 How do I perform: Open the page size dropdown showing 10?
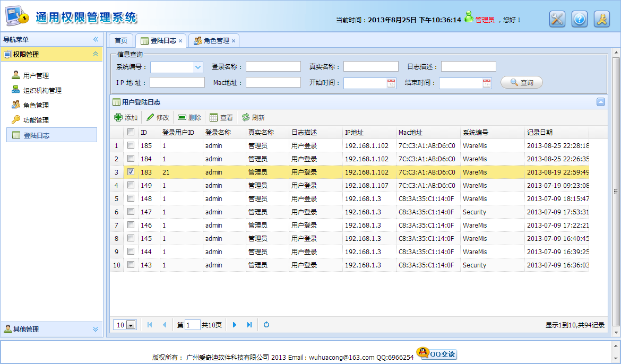(x=131, y=325)
